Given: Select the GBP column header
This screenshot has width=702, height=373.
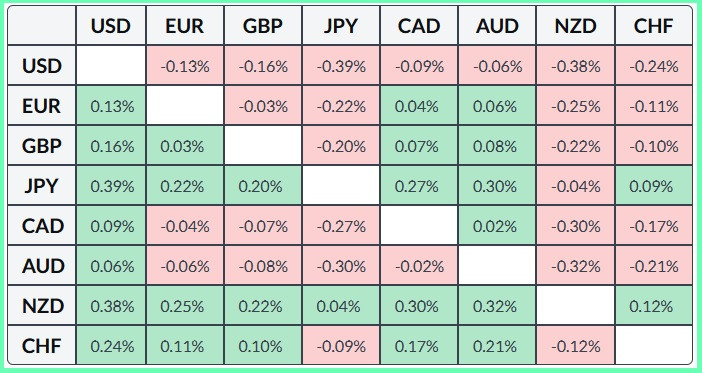Looking at the screenshot, I should click(x=263, y=26).
